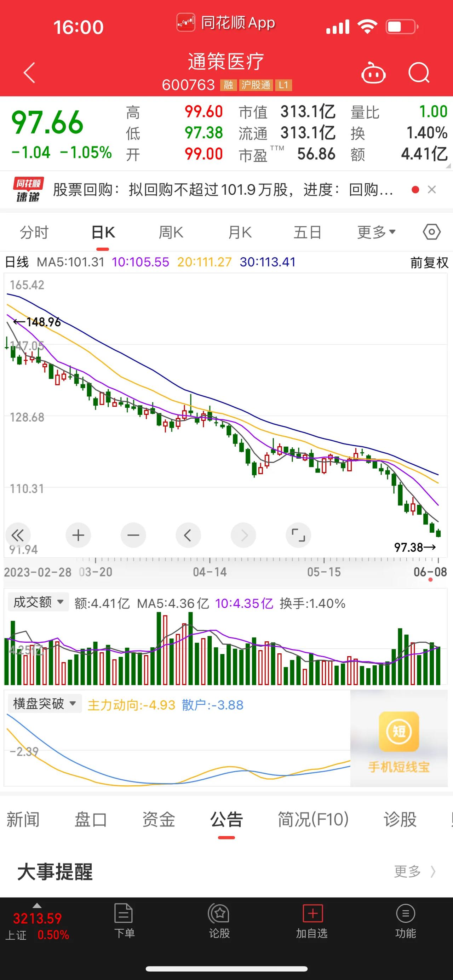The width and height of the screenshot is (453, 980).
Task: Switch to 月K chart tab
Action: point(240,232)
